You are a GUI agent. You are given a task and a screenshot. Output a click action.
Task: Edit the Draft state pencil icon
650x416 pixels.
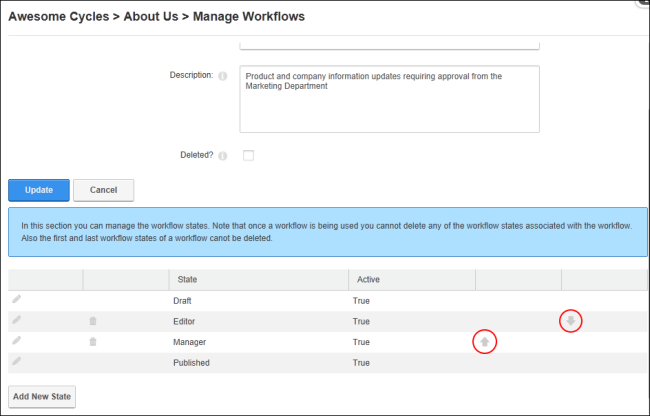pyautogui.click(x=16, y=299)
